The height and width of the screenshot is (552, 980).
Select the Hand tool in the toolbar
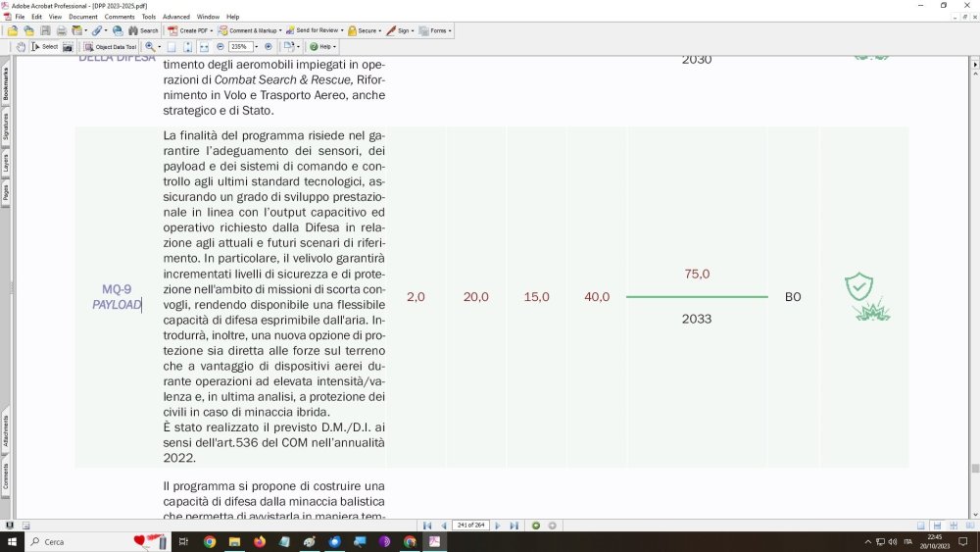(x=22, y=46)
